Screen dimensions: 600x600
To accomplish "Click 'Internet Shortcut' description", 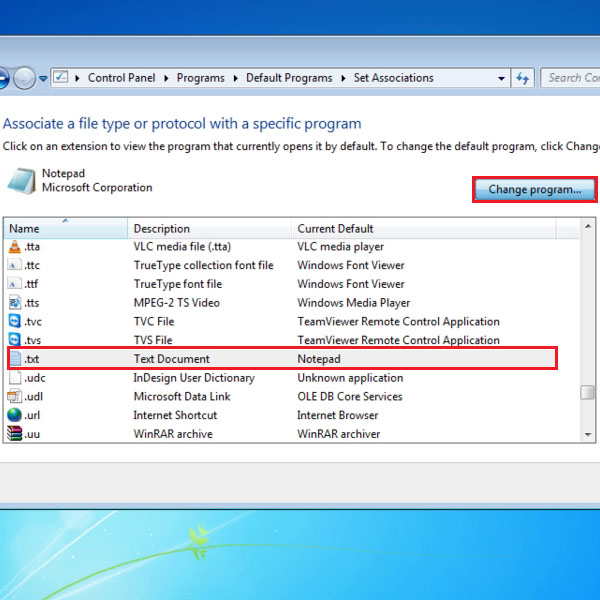I will pos(175,415).
